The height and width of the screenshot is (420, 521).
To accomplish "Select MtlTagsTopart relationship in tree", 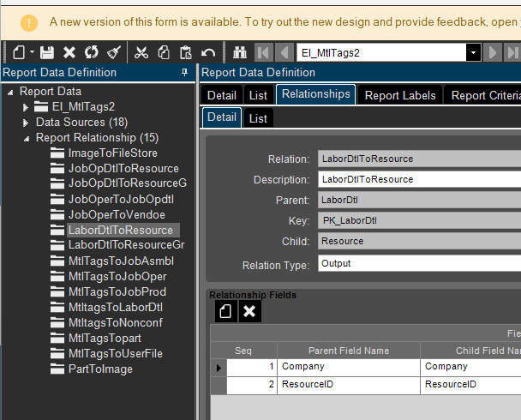I will [x=105, y=339].
